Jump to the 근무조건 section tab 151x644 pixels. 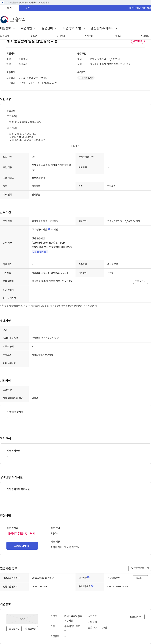pyautogui.click(x=33, y=36)
